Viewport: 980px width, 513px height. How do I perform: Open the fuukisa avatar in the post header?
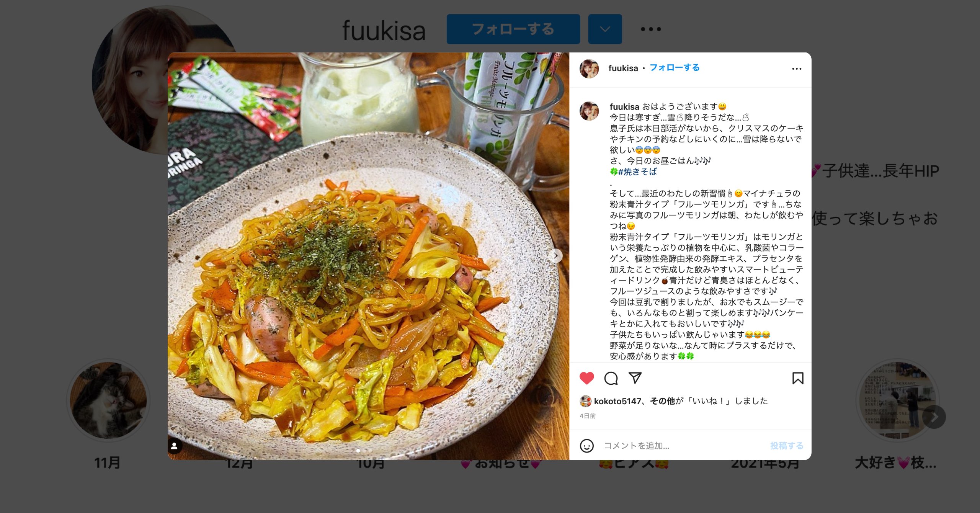(x=589, y=69)
